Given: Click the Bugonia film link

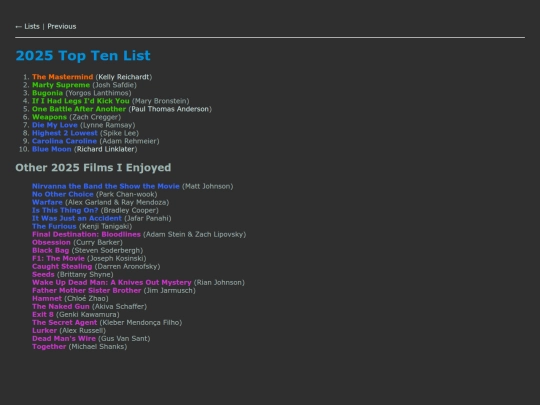Looking at the screenshot, I should pos(47,93).
